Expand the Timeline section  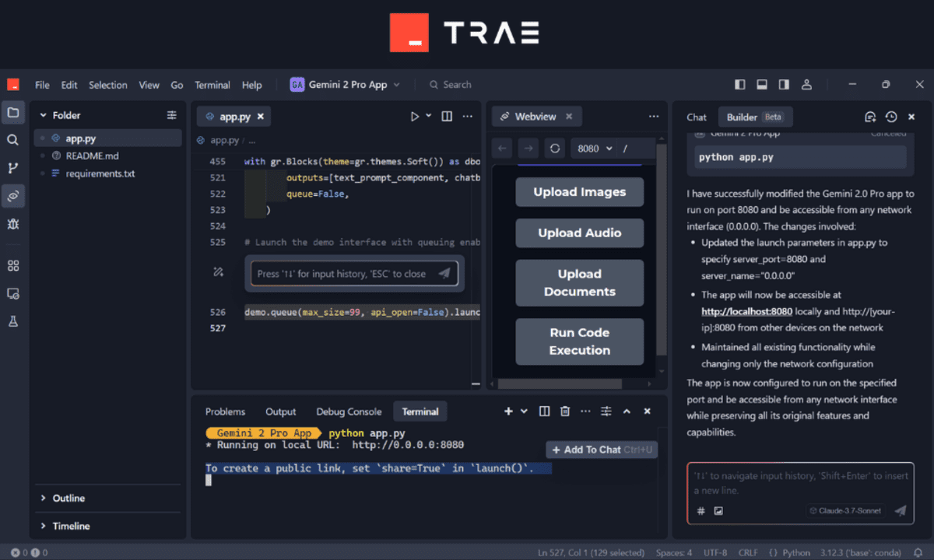[71, 526]
